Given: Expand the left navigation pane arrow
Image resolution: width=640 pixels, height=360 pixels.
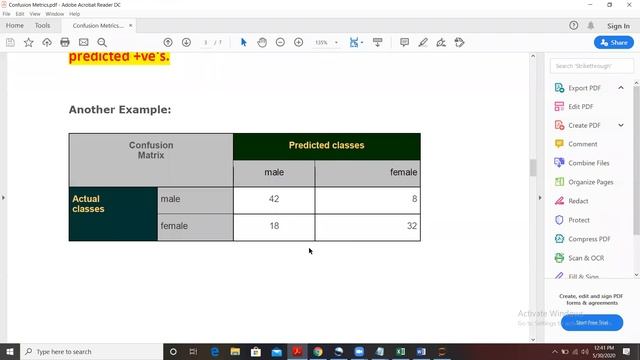Looking at the screenshot, I should [3, 198].
